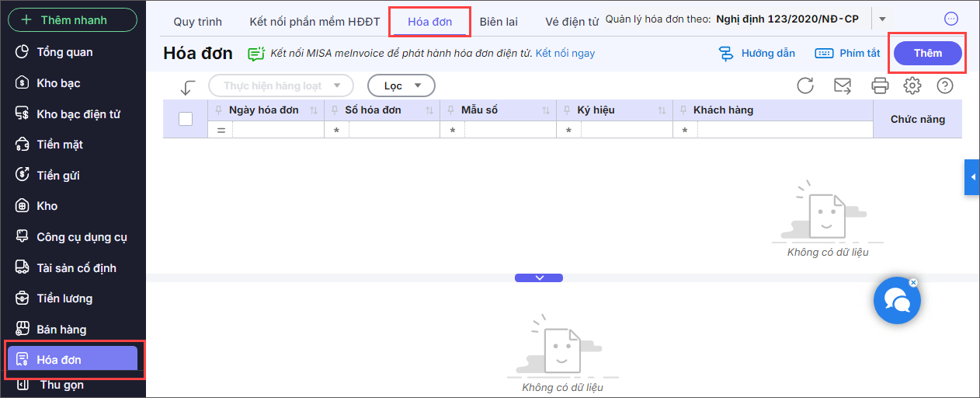
Task: Pin the Ký hiệu column
Action: click(567, 110)
